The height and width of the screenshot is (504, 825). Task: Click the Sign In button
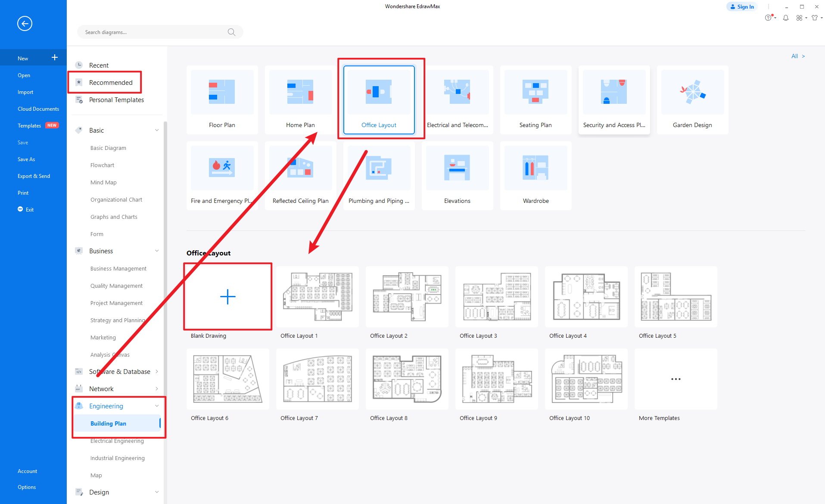742,6
